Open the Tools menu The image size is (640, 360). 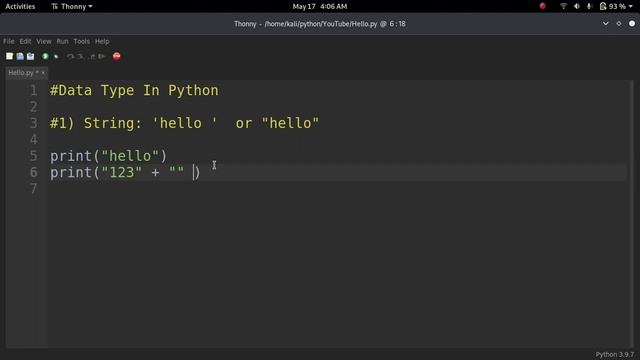coord(81,41)
